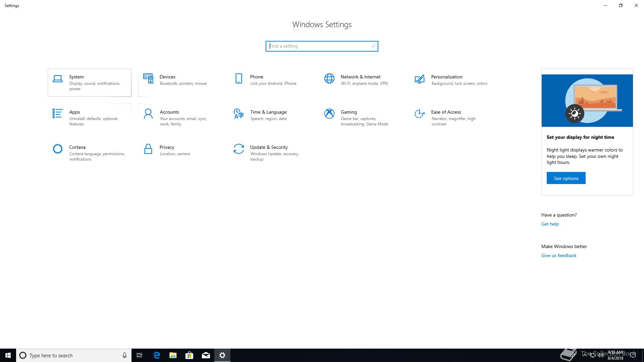Open the taskbar clock showing 9:58 AM
Viewport: 644px width, 362px height.
click(615, 355)
